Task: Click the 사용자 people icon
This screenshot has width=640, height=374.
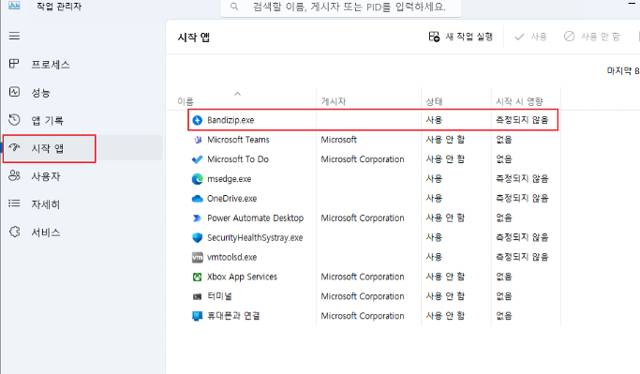Action: 14,176
